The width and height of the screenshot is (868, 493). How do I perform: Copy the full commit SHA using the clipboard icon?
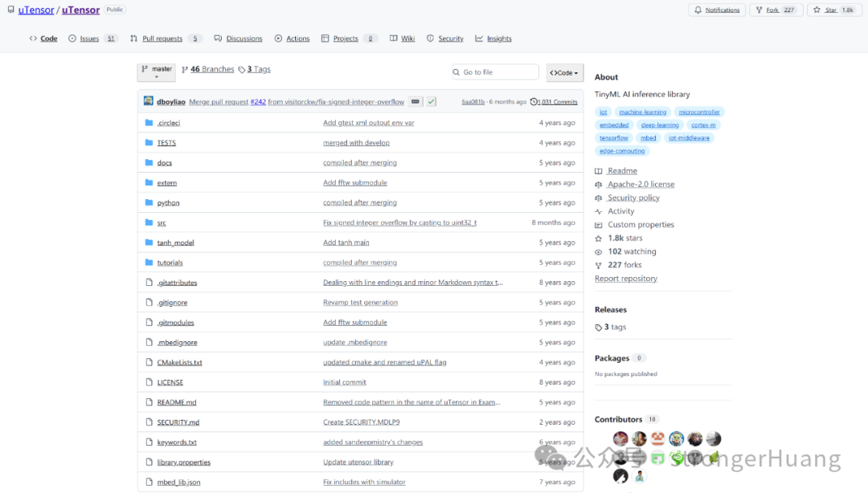click(x=415, y=101)
